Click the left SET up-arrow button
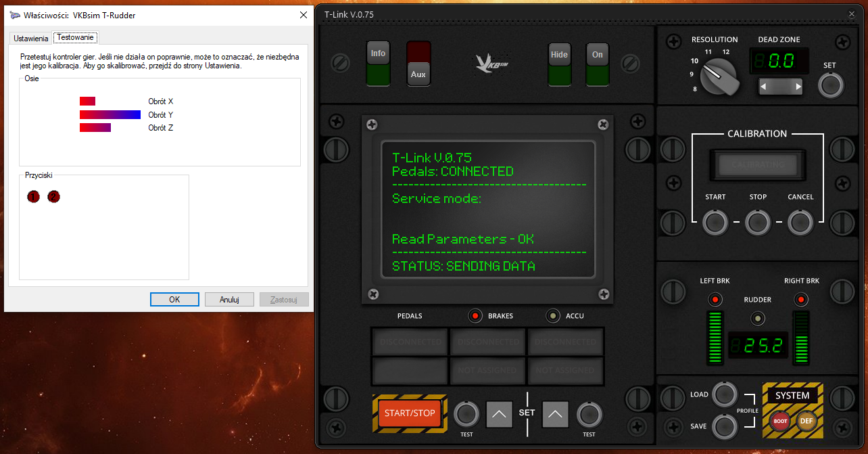 (499, 413)
